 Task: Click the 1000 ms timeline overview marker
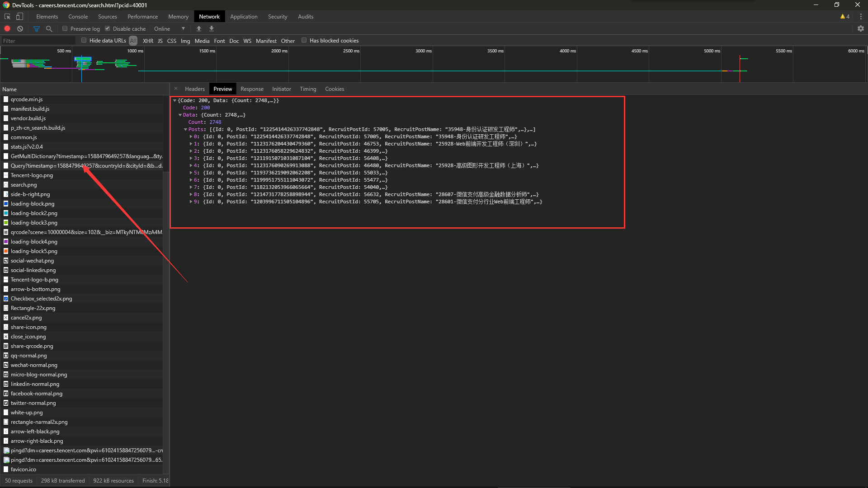(135, 51)
